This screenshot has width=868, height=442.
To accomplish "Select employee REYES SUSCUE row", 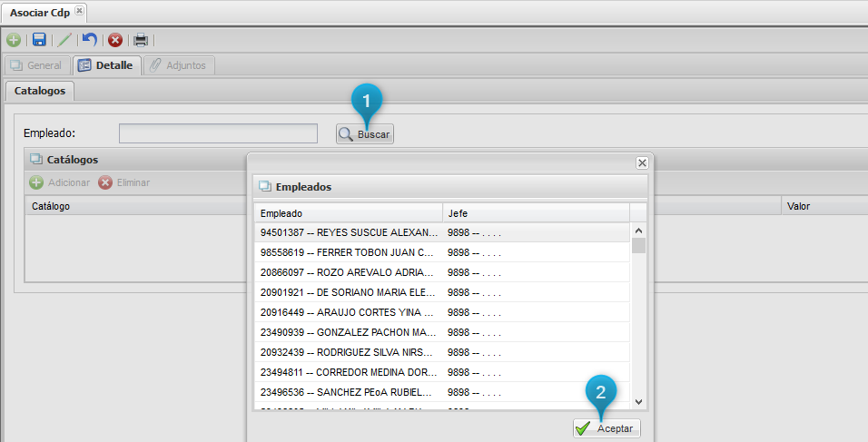I will [x=350, y=232].
